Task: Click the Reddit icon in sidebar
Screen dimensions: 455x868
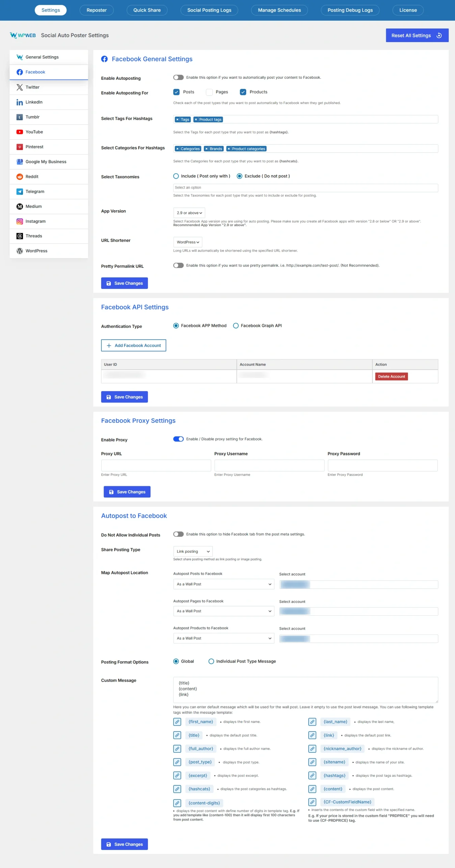Action: 20,177
